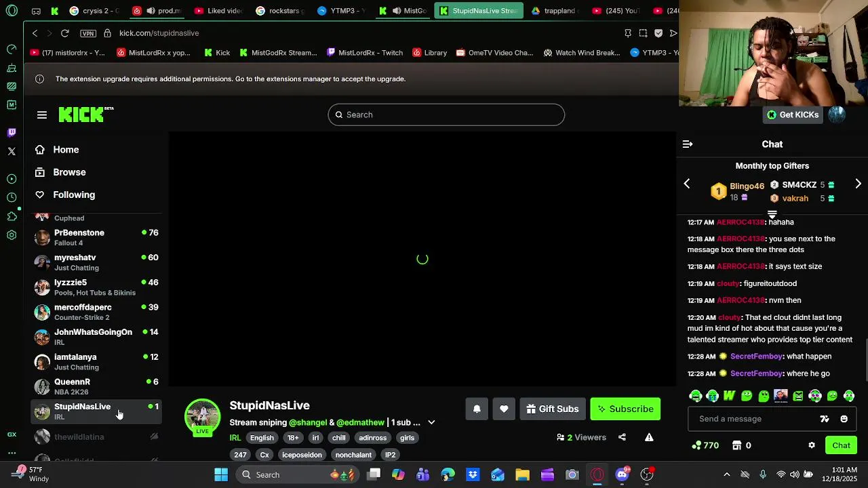Open the PrBeenstone channel
This screenshot has width=868, height=488.
coord(96,237)
